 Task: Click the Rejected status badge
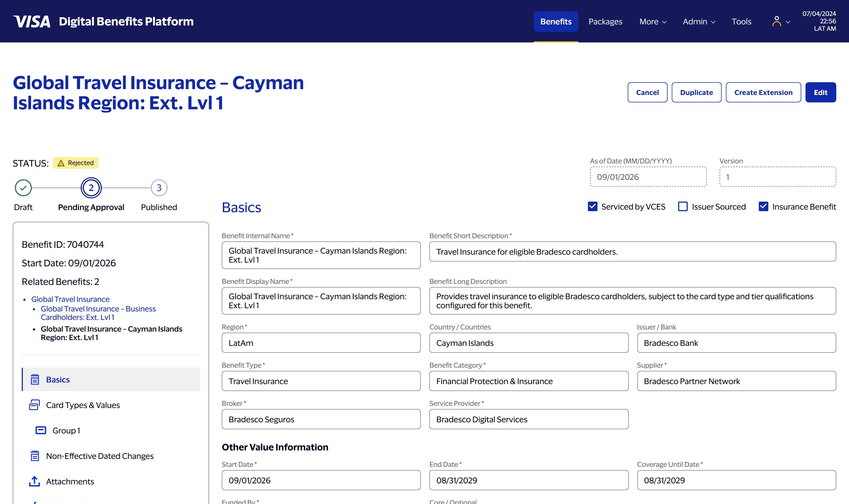pos(75,163)
